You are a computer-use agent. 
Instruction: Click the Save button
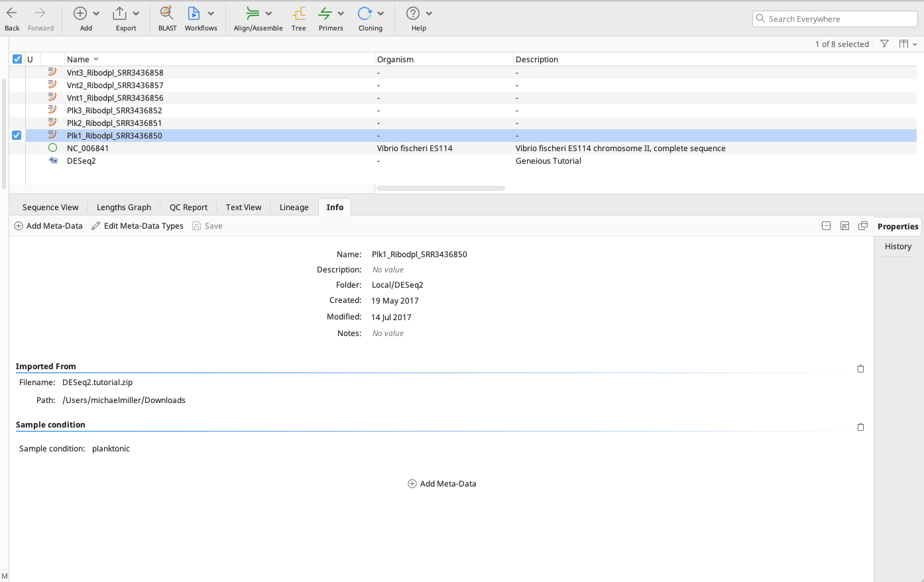pos(207,226)
